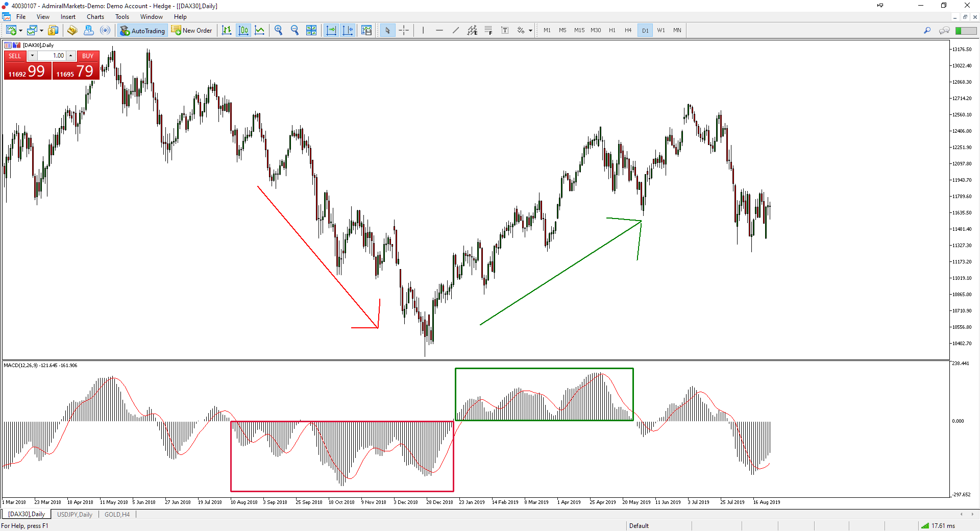Toggle chart shift from right edge
This screenshot has height=531, width=980.
[348, 30]
